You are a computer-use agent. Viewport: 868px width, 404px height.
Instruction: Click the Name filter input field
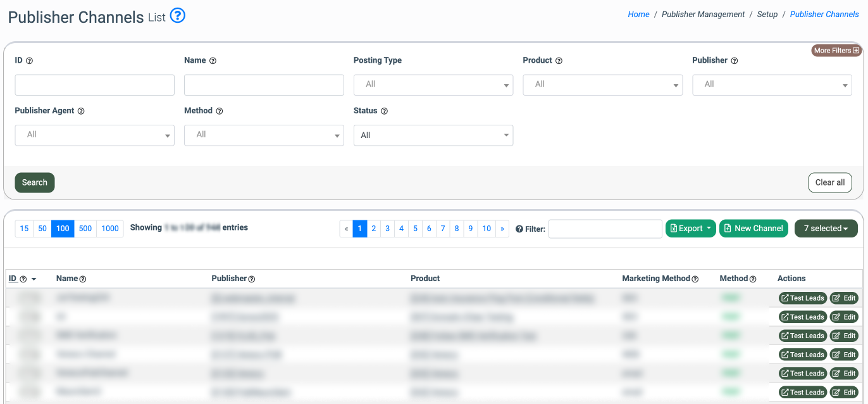264,85
